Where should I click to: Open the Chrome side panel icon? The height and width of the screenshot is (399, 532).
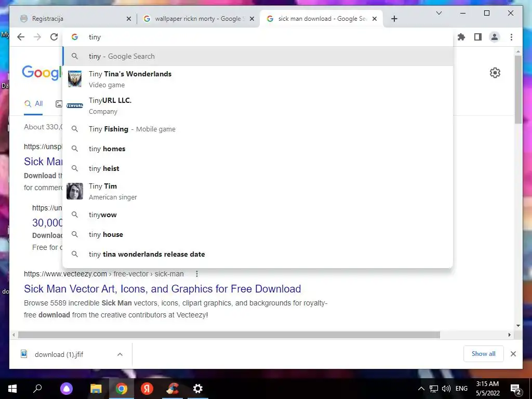pos(478,37)
